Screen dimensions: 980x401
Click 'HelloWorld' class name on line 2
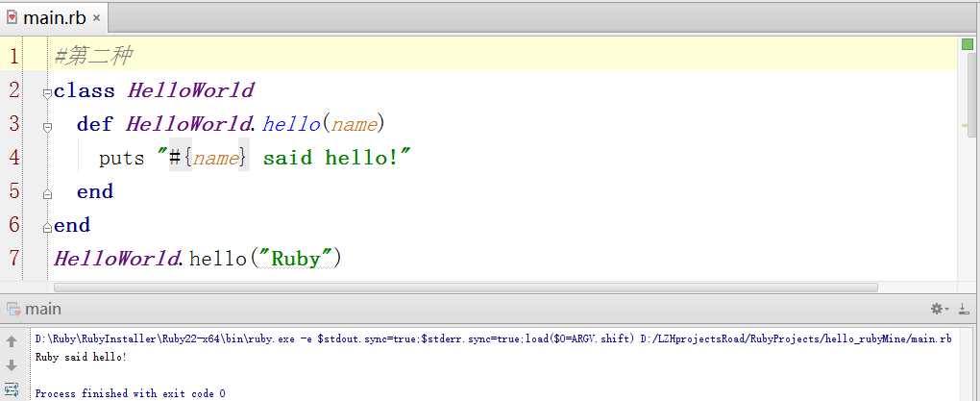190,90
